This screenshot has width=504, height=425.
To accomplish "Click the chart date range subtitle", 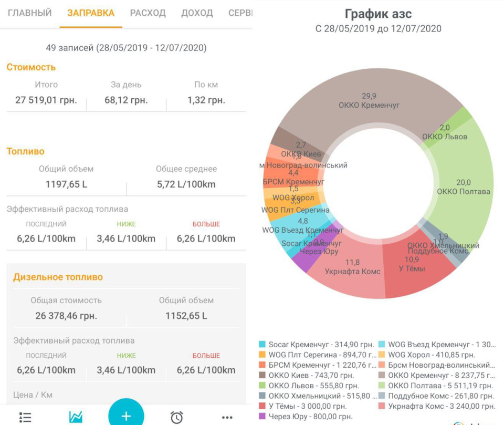I will 379,29.
